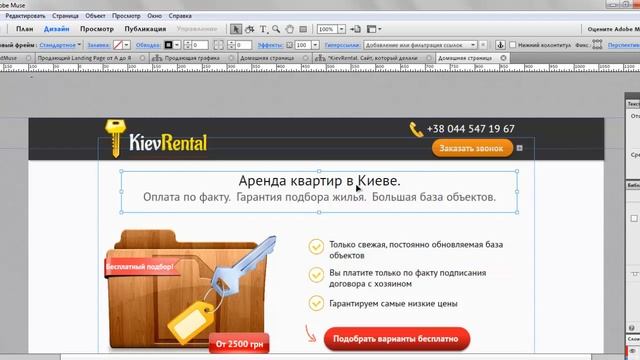Click the add page icon beside zoom

(x=356, y=29)
